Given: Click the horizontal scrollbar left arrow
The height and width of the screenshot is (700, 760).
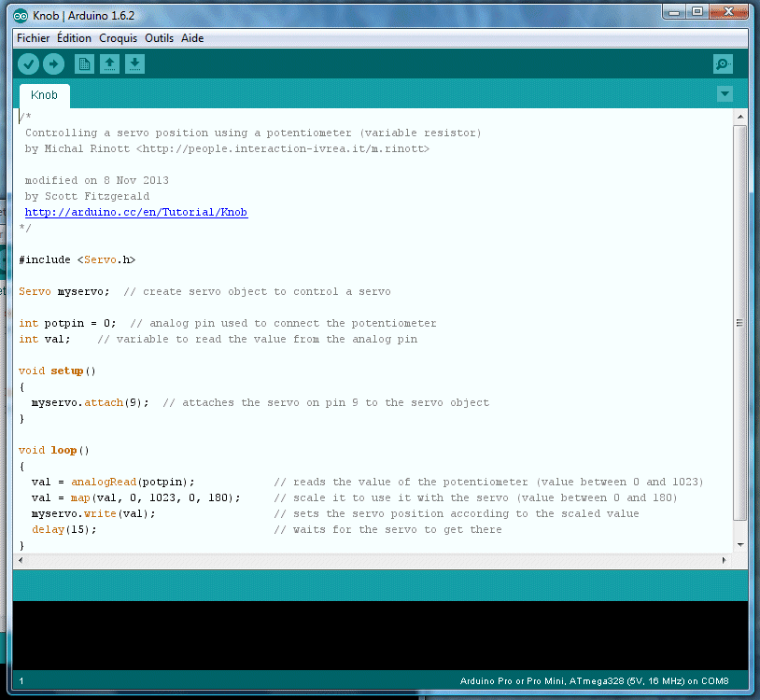Looking at the screenshot, I should coord(21,560).
